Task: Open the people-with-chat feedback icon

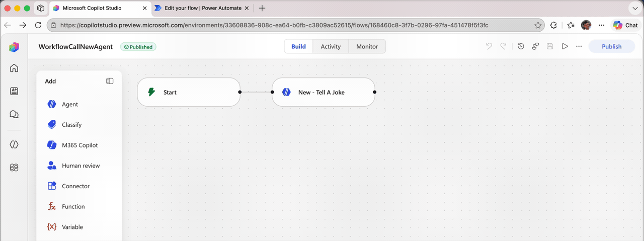Action: 535,46
